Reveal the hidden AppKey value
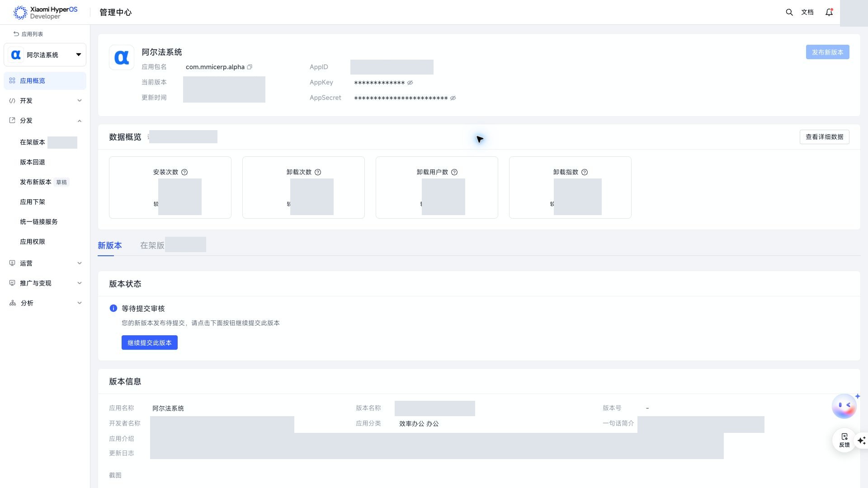Image resolution: width=868 pixels, height=488 pixels. (410, 83)
